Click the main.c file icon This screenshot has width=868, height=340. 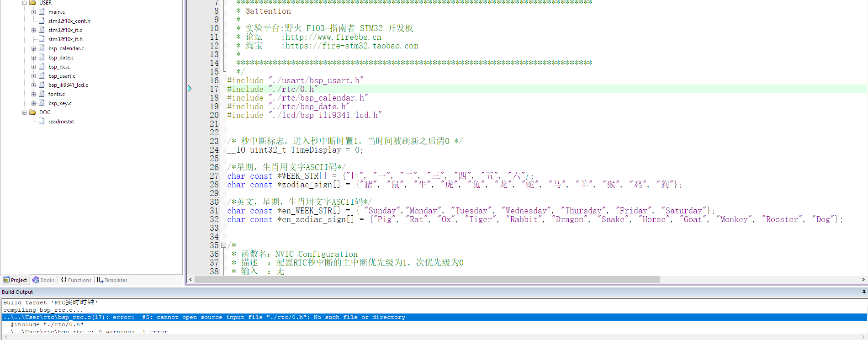[x=42, y=12]
